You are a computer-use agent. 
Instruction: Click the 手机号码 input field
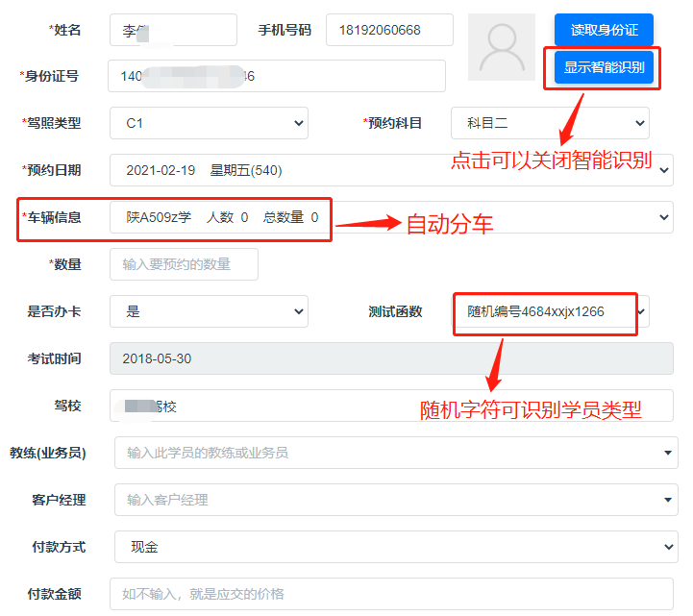[389, 30]
